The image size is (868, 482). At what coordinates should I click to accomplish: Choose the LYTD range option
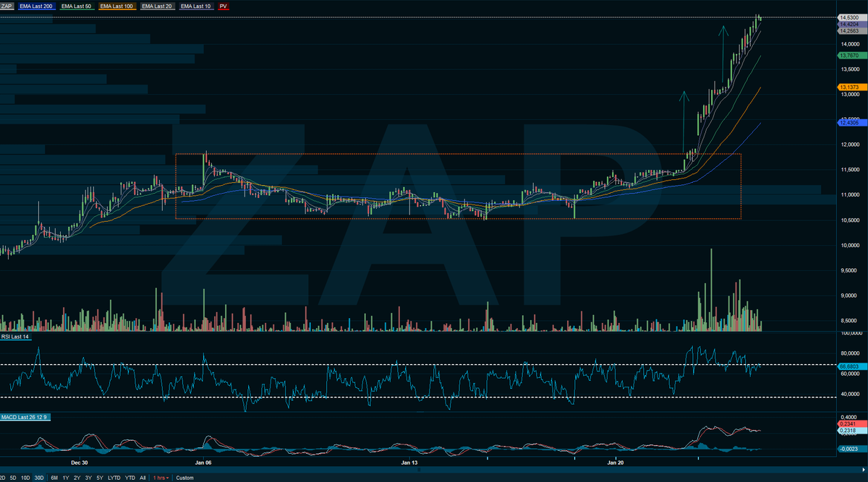(x=114, y=478)
